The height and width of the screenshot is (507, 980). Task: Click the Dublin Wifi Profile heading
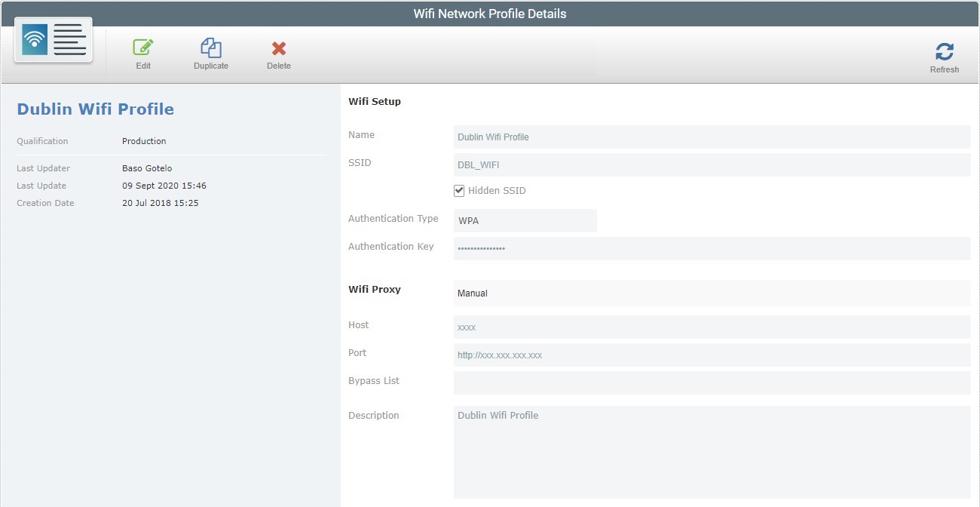95,108
